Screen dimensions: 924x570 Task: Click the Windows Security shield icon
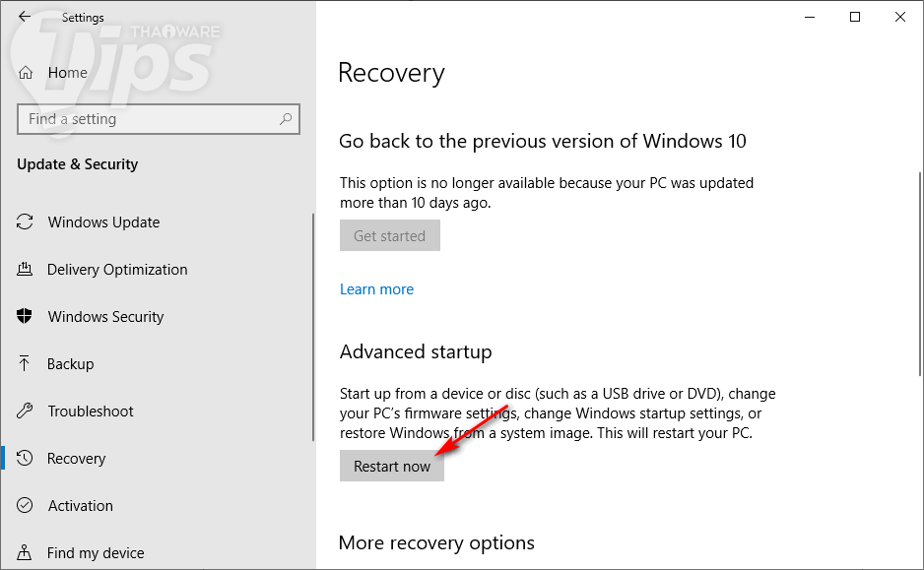click(x=26, y=317)
